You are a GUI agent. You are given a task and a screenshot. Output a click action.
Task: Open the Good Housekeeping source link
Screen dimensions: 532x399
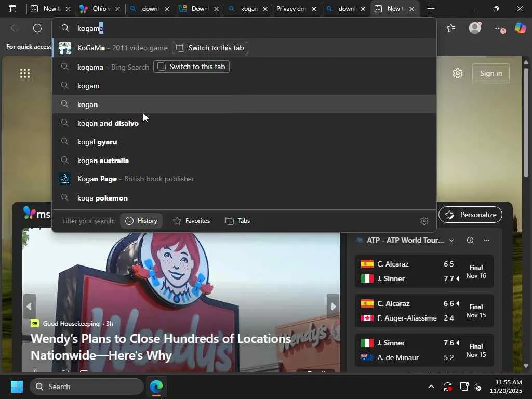click(x=71, y=323)
